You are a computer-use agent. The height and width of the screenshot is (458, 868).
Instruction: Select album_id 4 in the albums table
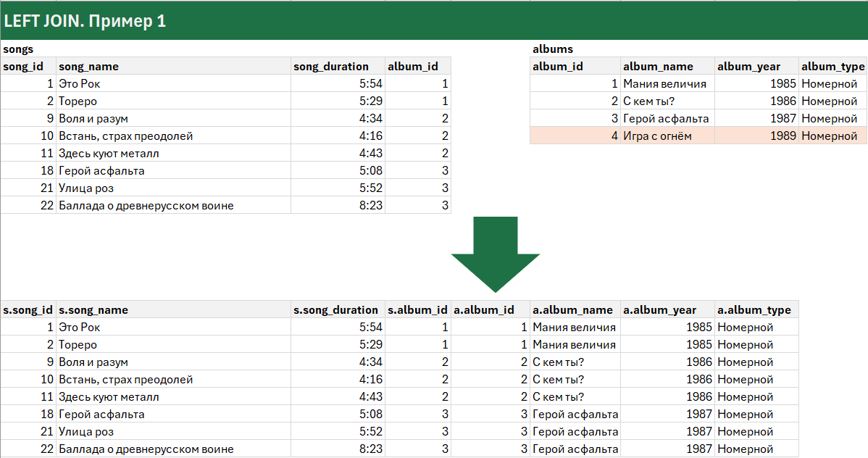[575, 136]
